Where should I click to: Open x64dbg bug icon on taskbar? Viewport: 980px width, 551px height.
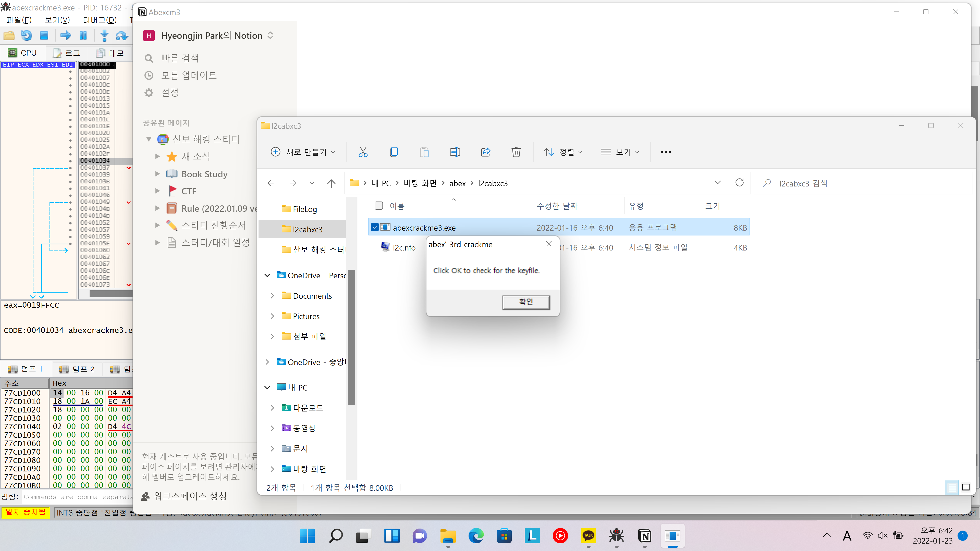point(616,536)
